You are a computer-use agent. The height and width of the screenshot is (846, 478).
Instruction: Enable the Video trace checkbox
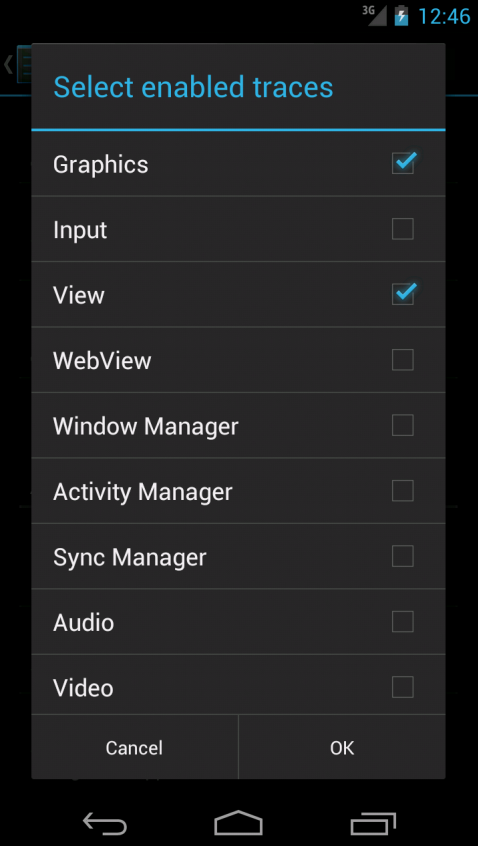(x=403, y=687)
